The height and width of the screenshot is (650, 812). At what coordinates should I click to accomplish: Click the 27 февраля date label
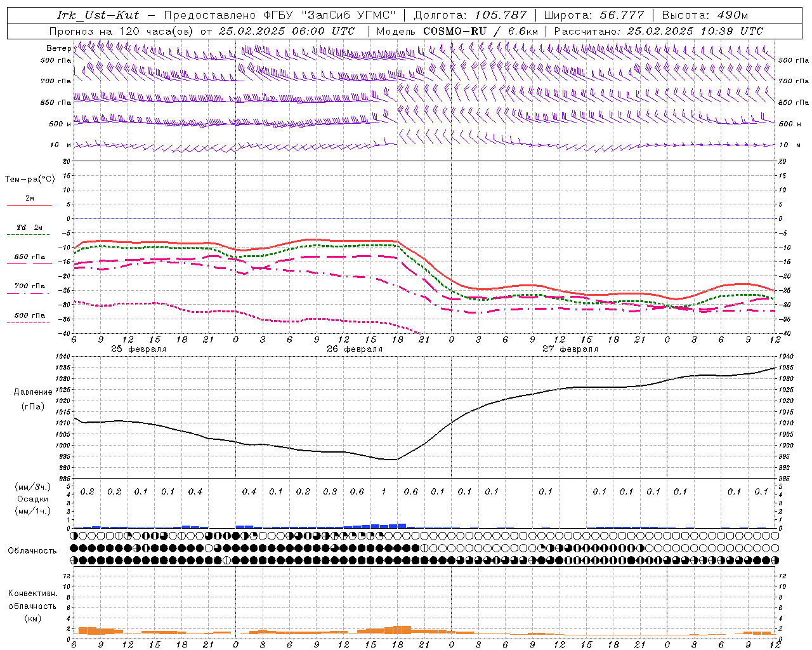[570, 348]
